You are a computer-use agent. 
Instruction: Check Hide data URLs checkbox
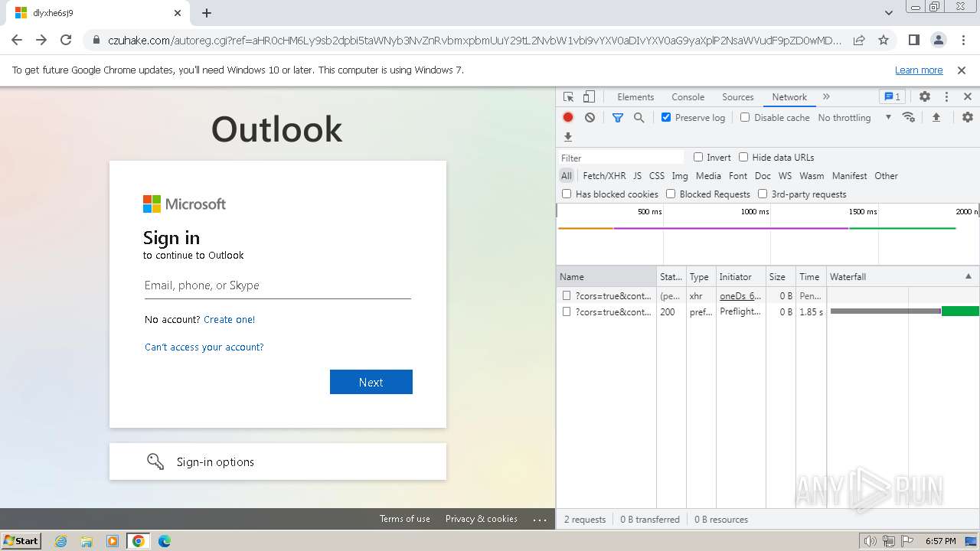(743, 157)
